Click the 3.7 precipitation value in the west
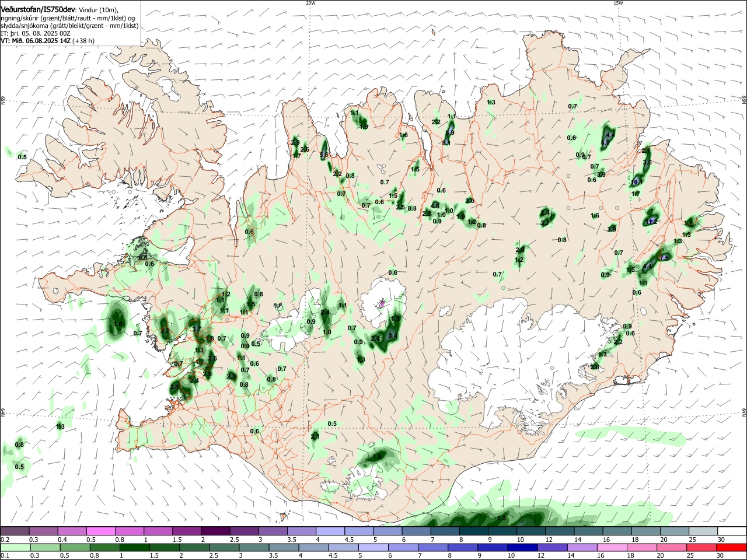Image resolution: width=747 pixels, height=560 pixels. coord(197,330)
